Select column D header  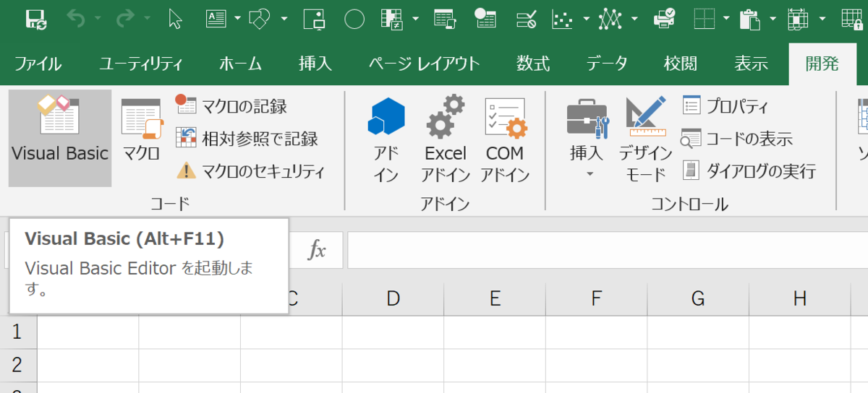[393, 298]
